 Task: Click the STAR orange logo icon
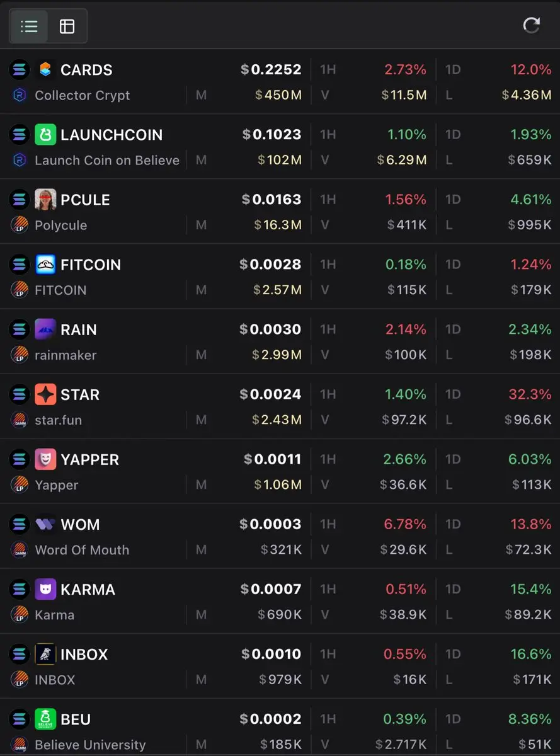click(45, 394)
